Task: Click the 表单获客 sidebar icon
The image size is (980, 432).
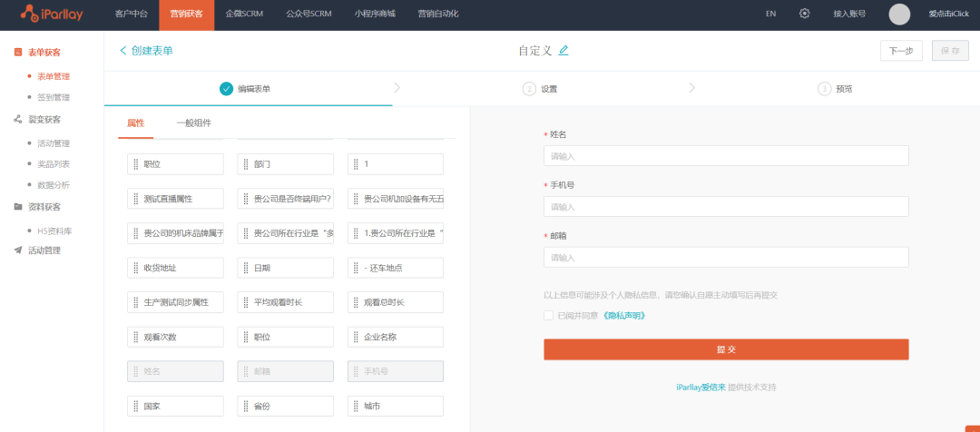Action: pos(18,53)
